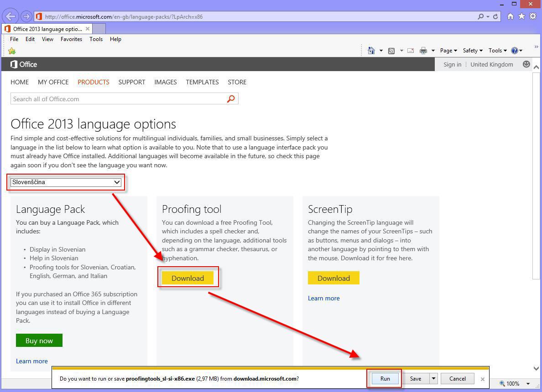The width and height of the screenshot is (542, 392).
Task: Click the browser Back arrow button
Action: pyautogui.click(x=11, y=16)
